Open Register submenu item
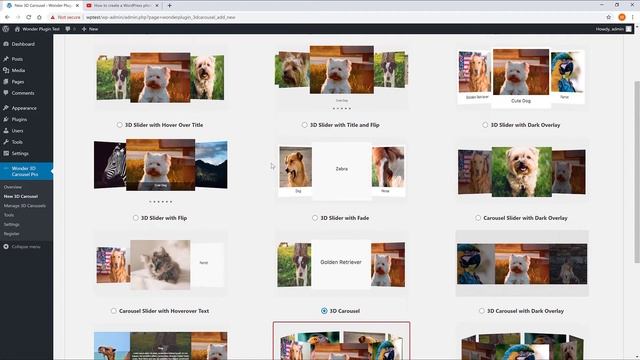Viewport: 640px width, 360px height. (x=11, y=234)
